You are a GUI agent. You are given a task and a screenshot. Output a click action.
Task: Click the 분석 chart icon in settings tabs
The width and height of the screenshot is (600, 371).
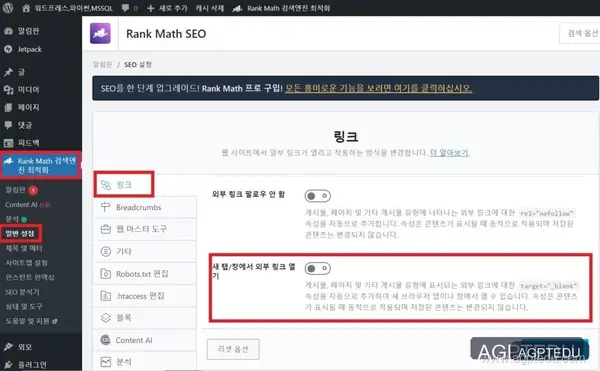(x=105, y=362)
